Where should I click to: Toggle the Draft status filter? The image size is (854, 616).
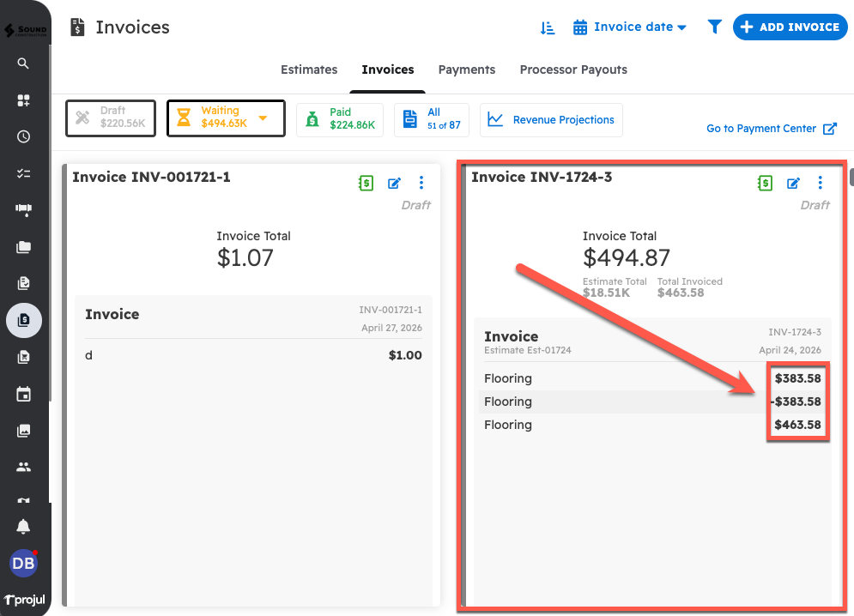(111, 118)
